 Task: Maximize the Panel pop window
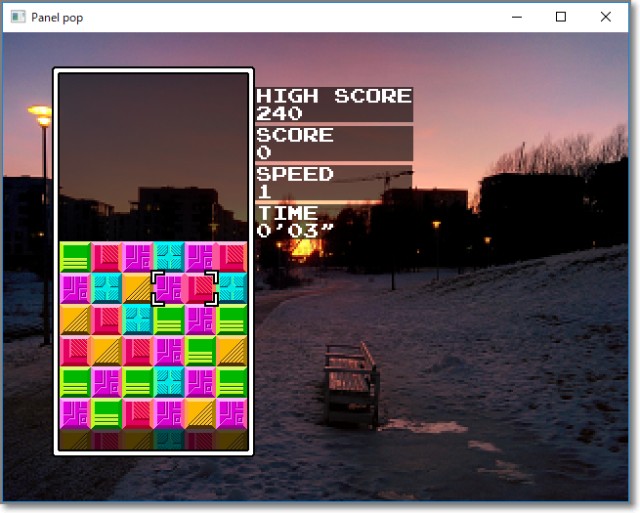click(x=561, y=17)
